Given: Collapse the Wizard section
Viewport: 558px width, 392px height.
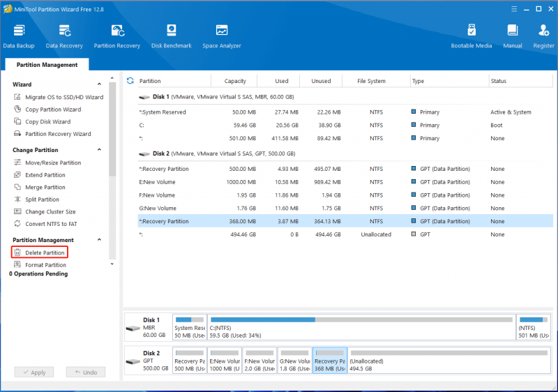Looking at the screenshot, I should 99,84.
